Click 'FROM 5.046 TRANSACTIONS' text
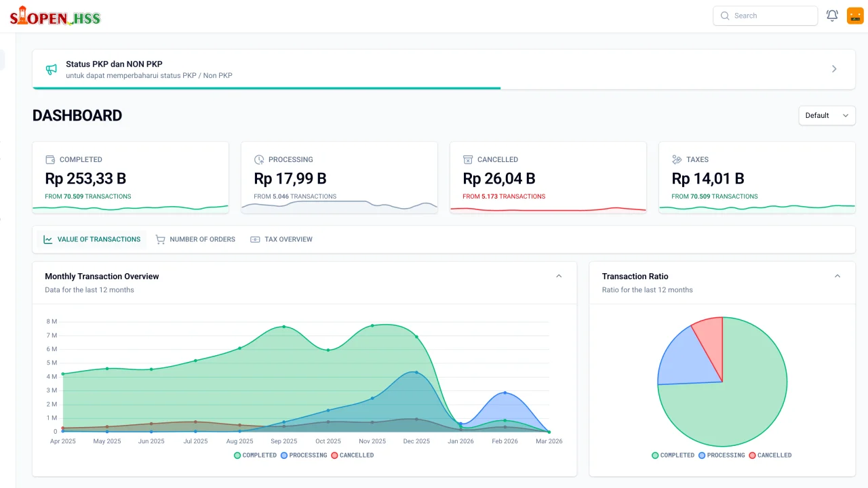868x488 pixels. [x=295, y=197]
